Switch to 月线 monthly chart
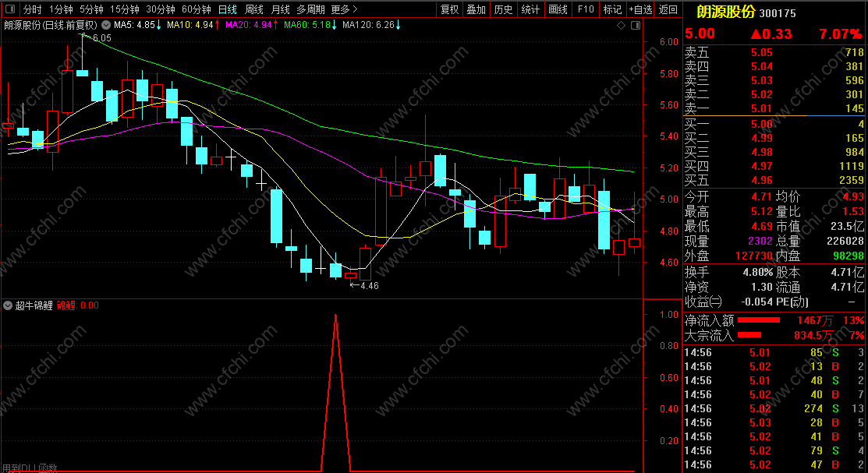 click(281, 9)
